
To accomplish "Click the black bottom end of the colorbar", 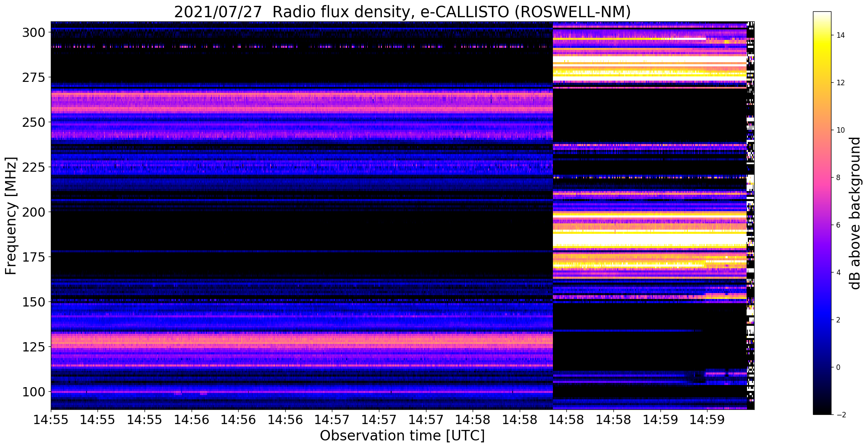I will coord(822,411).
